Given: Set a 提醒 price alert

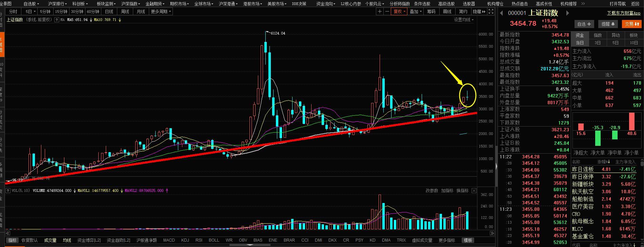Looking at the screenshot, I should (x=608, y=24).
